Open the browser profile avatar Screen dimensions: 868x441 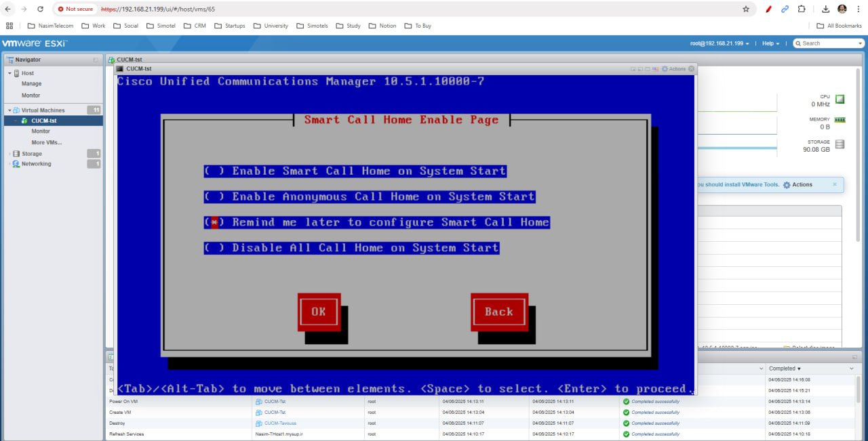point(842,9)
